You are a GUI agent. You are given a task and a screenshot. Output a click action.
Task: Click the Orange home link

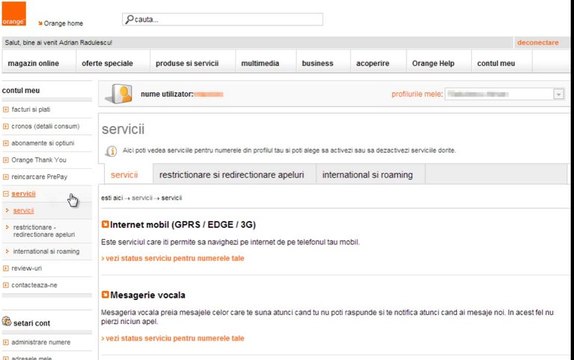[63, 23]
